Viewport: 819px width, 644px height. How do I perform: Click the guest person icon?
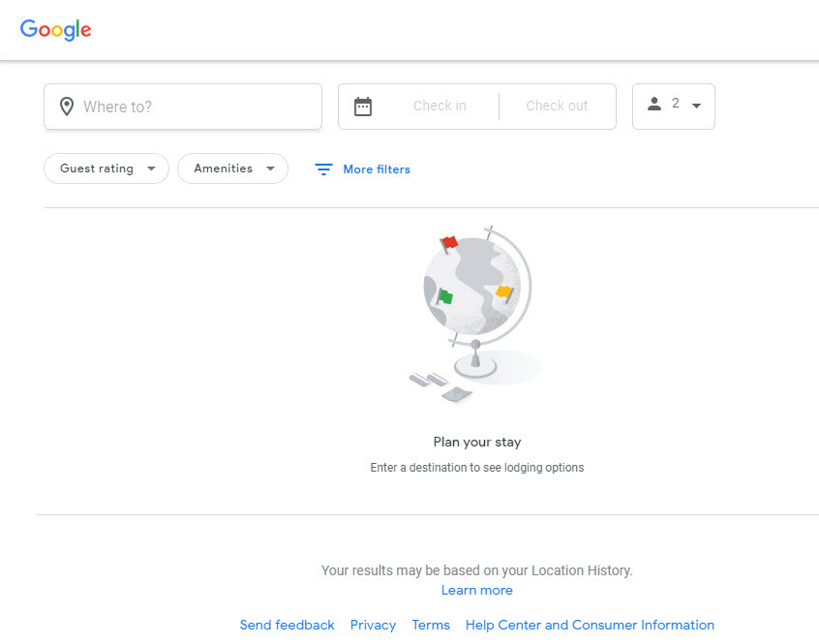[x=654, y=105]
